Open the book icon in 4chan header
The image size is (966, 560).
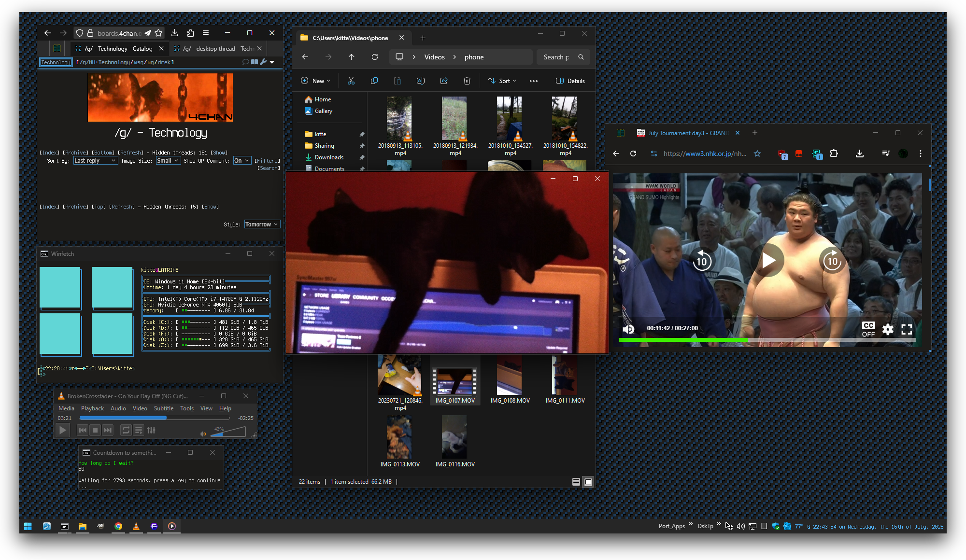[x=255, y=62]
